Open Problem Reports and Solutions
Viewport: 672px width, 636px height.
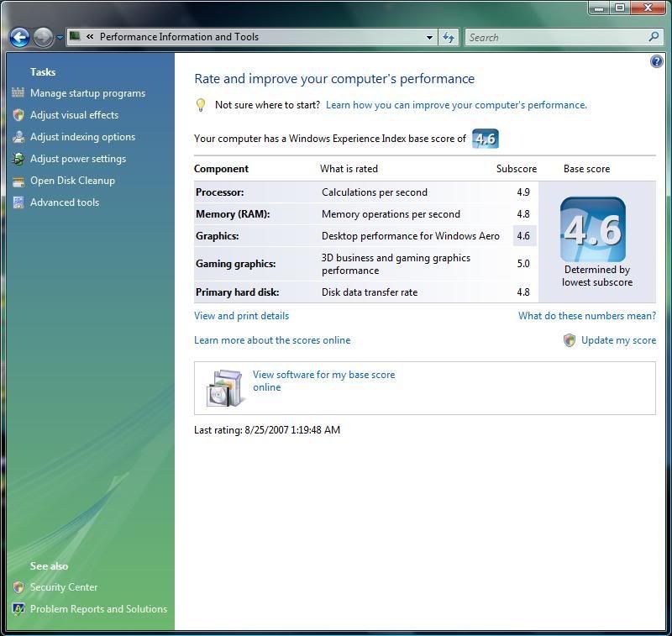[x=98, y=609]
